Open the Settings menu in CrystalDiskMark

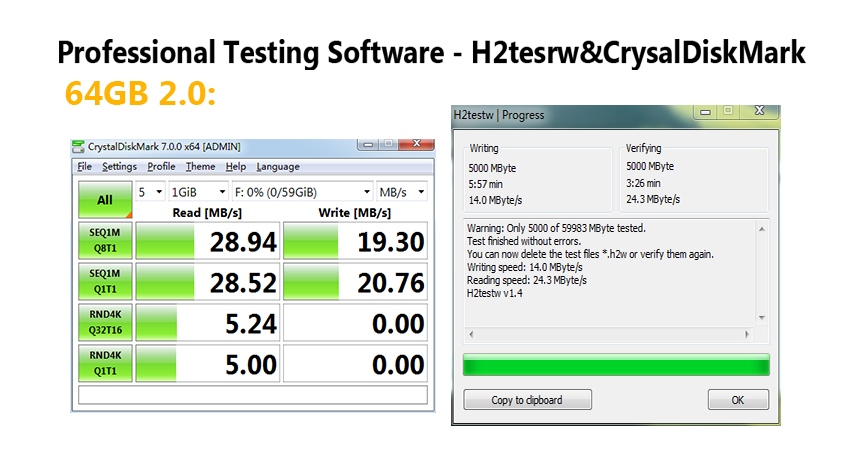point(119,167)
